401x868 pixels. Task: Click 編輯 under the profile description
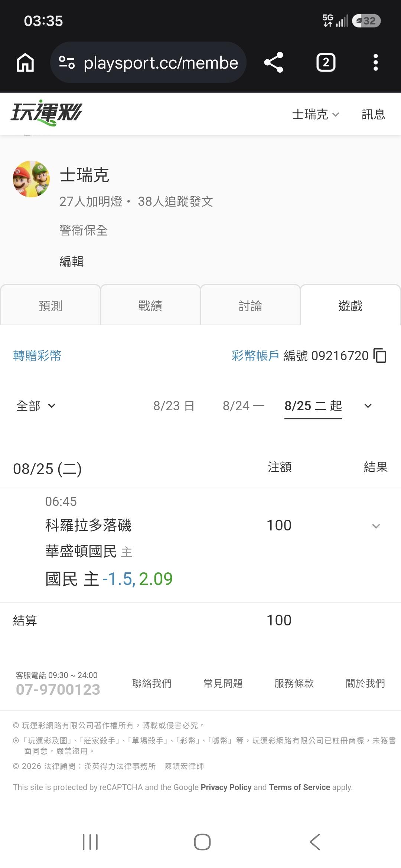(x=72, y=262)
